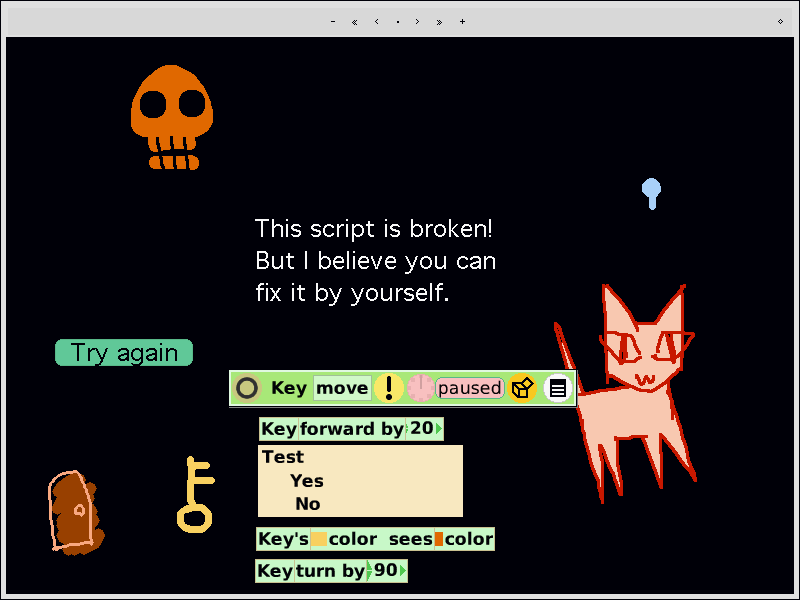Click the pink clock ticking icon

[420, 388]
